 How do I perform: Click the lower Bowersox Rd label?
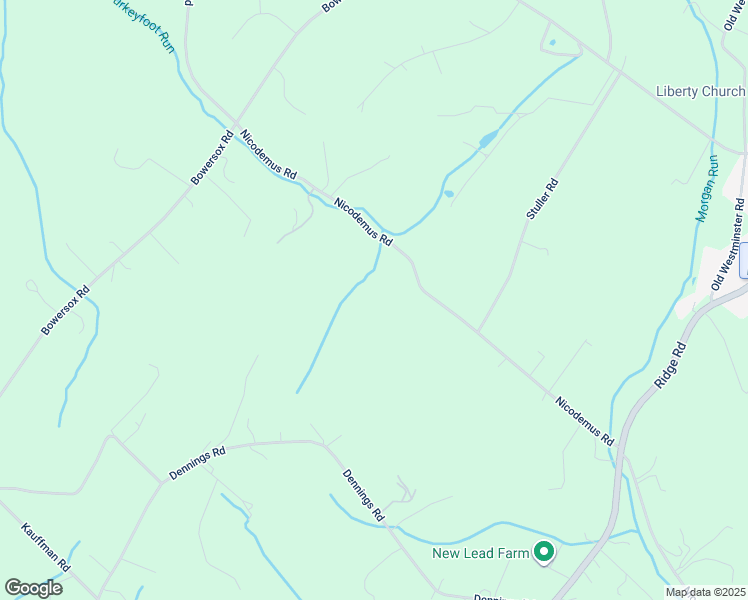[65, 310]
